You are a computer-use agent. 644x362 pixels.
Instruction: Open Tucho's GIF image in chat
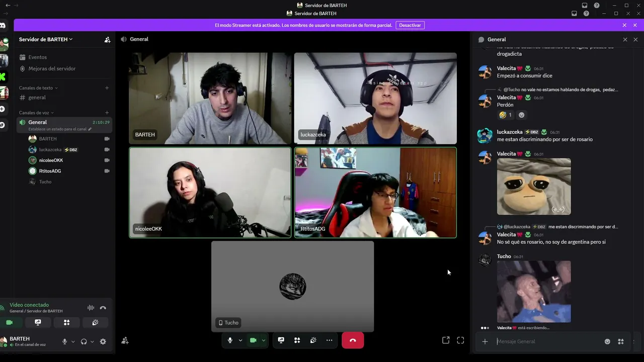click(x=534, y=292)
